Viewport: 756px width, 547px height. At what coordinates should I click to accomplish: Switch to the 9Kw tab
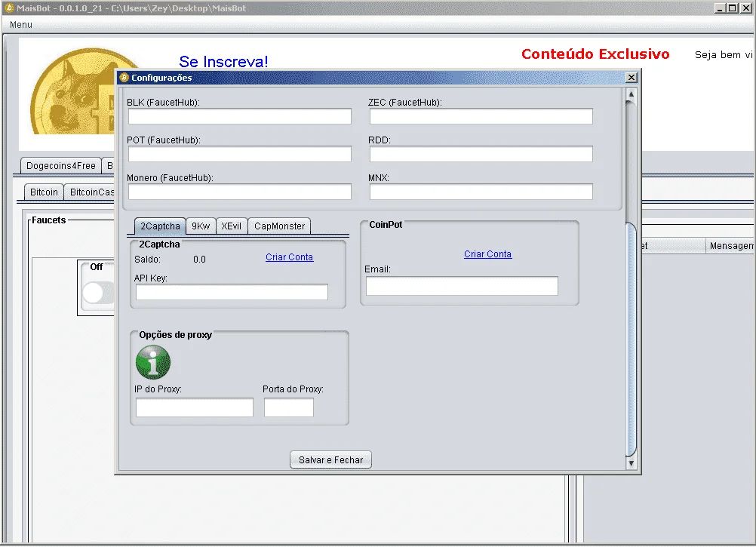[x=201, y=226]
